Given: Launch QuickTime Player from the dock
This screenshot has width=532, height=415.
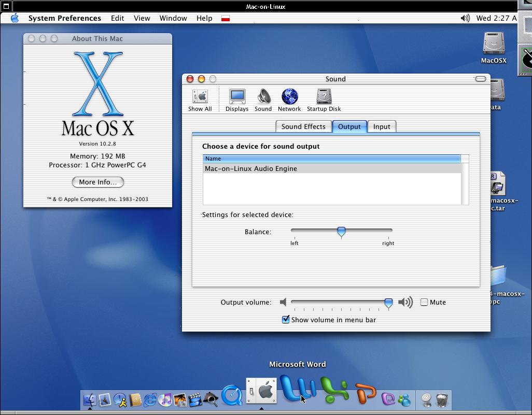Looking at the screenshot, I should point(232,395).
